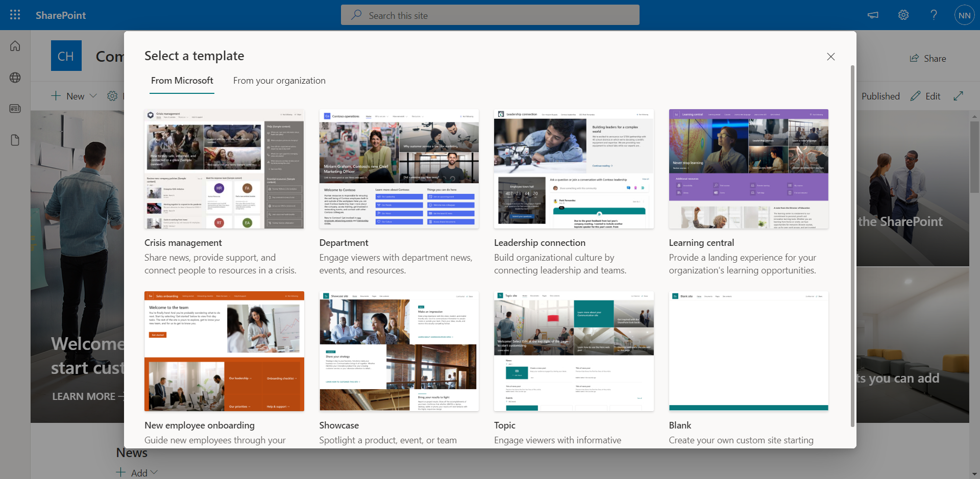Click the Topic title text
This screenshot has height=479, width=980.
click(x=505, y=425)
